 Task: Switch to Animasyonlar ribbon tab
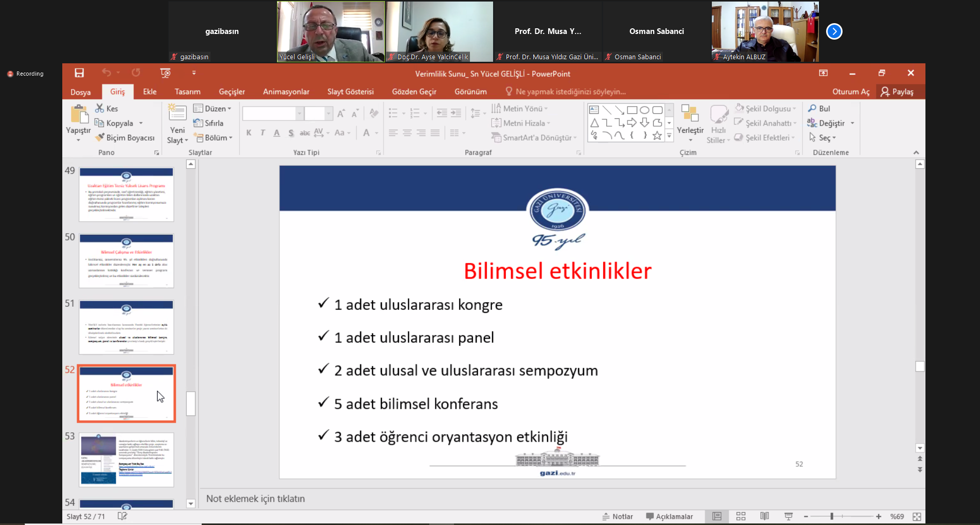(286, 92)
